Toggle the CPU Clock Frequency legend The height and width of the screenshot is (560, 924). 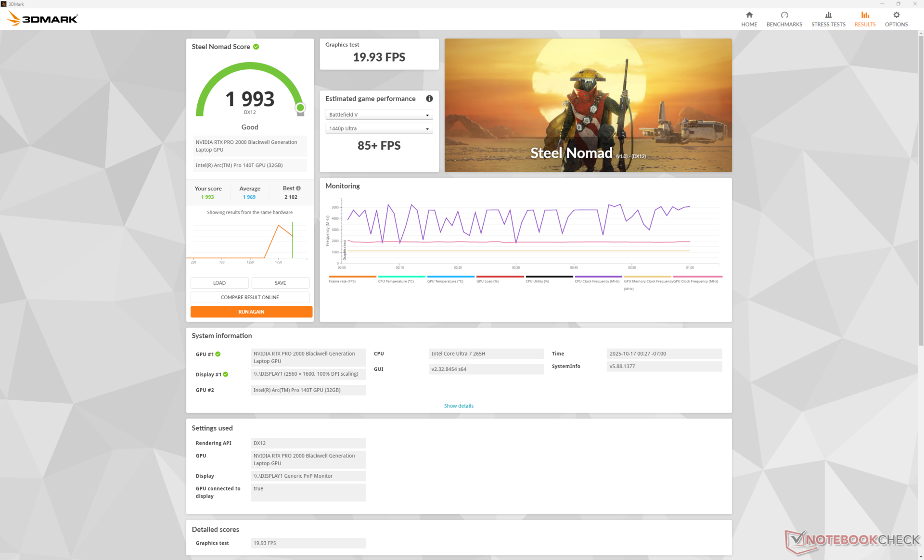(597, 281)
